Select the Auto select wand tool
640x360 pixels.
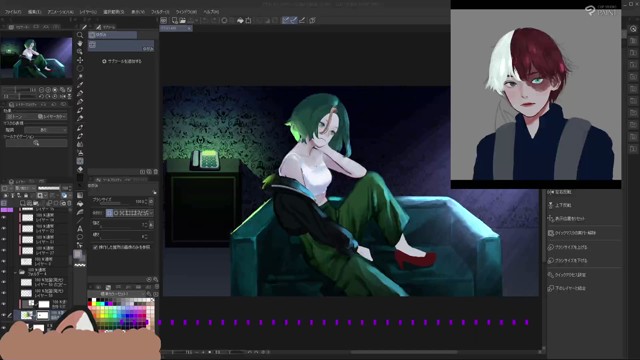tap(80, 77)
